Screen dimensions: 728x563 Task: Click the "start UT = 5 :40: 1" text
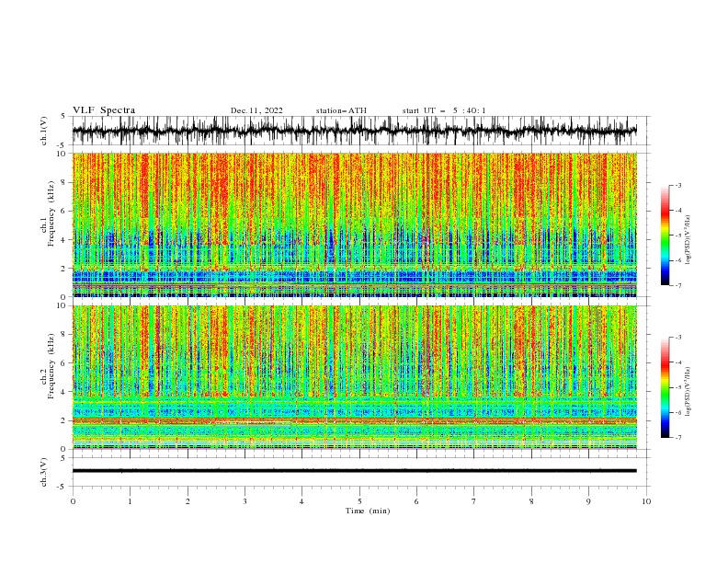444,110
